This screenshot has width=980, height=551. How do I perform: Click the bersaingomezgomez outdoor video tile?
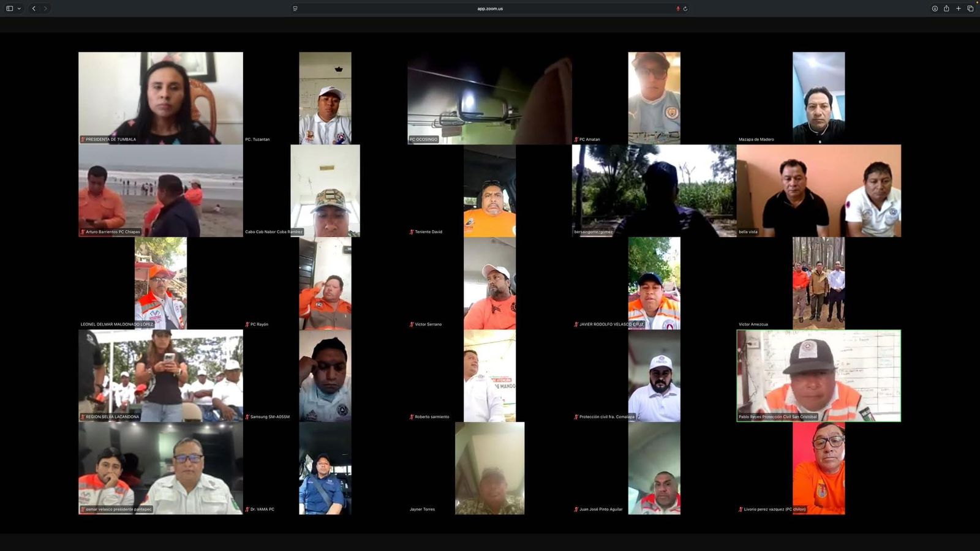(654, 190)
